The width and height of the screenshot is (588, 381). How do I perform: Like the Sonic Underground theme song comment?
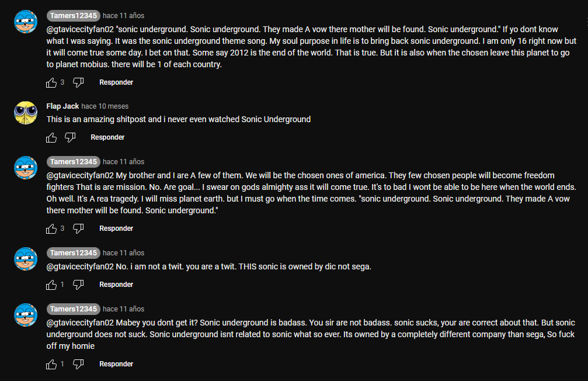pos(51,82)
